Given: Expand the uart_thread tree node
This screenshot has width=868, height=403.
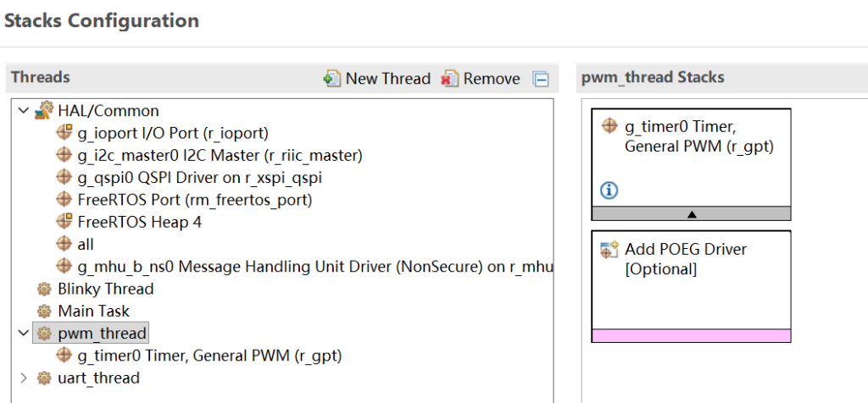Looking at the screenshot, I should click(x=22, y=378).
